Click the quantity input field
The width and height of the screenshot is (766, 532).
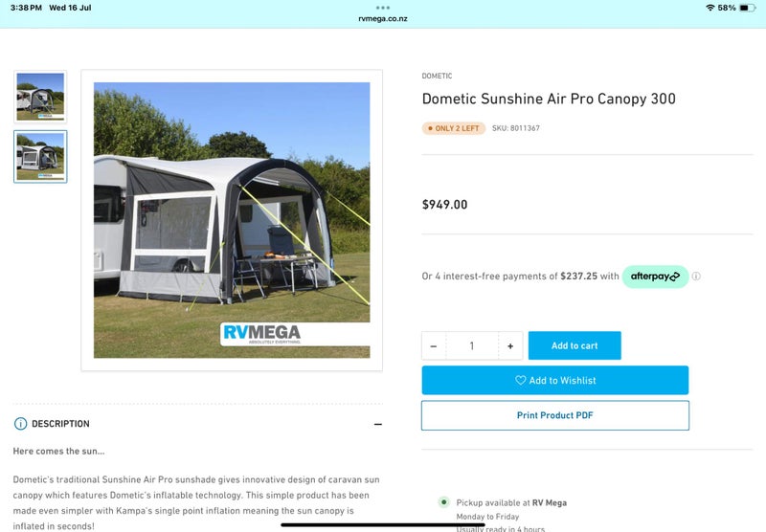472,346
